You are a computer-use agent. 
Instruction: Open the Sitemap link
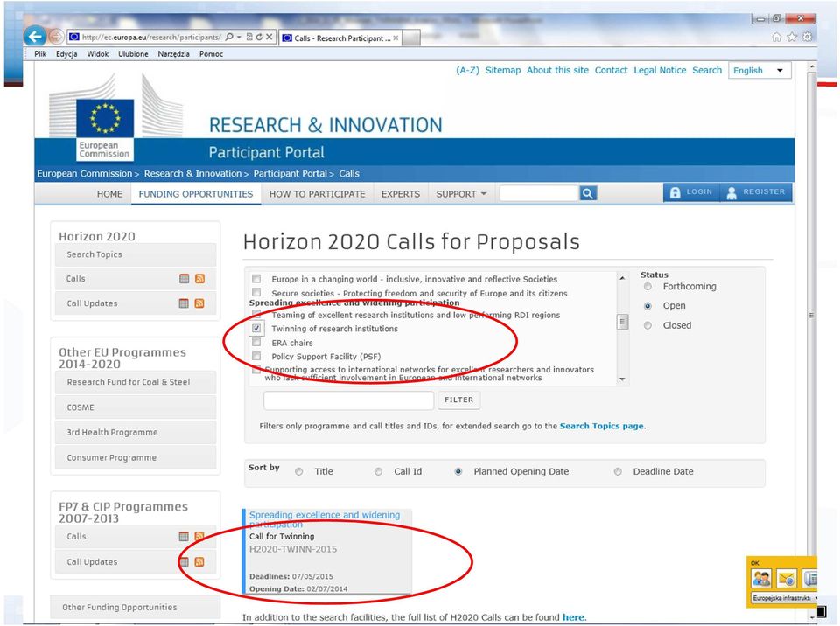[x=503, y=70]
